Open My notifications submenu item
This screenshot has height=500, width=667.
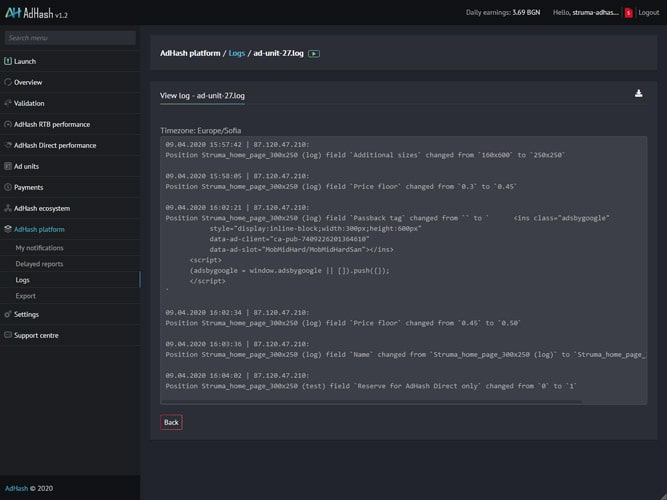(40, 247)
